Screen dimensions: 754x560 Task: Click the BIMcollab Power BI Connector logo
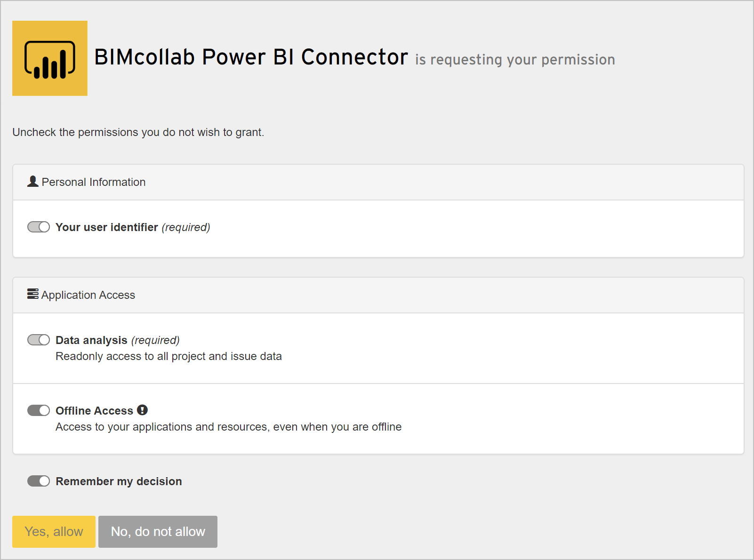pos(50,58)
